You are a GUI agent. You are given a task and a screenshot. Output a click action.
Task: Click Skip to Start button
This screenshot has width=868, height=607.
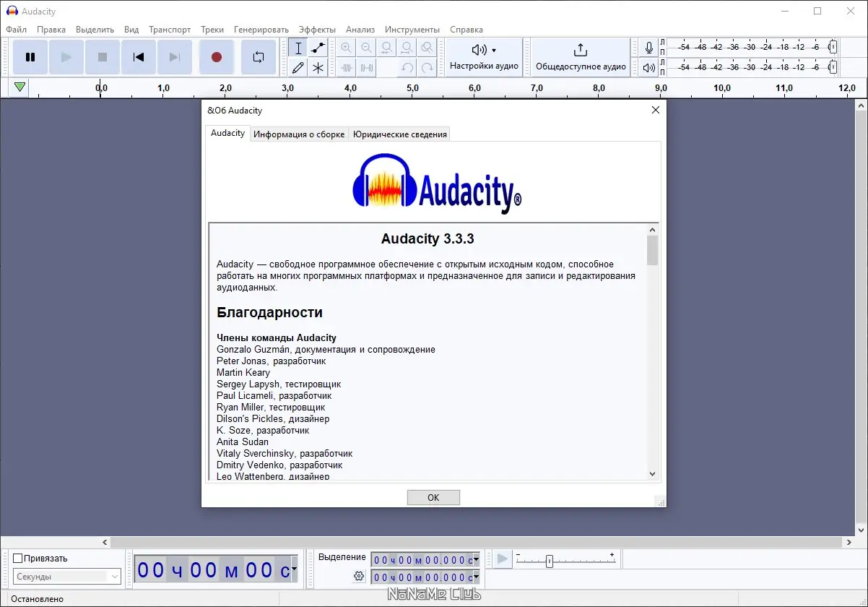(139, 57)
